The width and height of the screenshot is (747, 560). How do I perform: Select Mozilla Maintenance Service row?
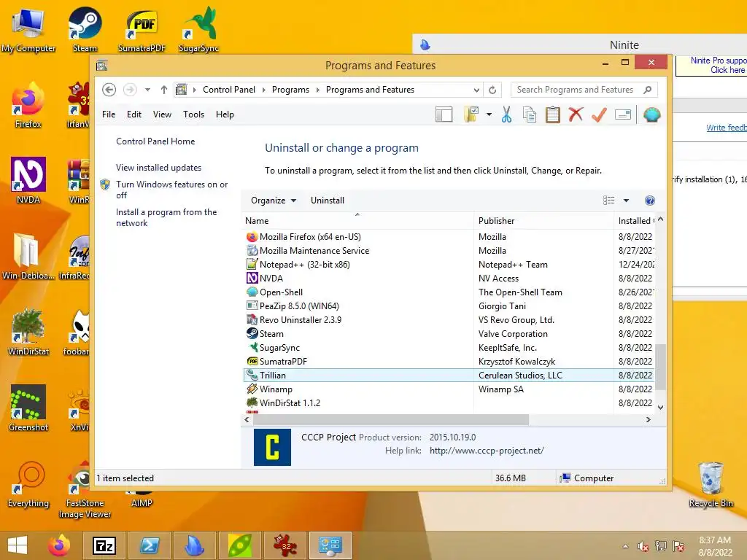pos(448,251)
